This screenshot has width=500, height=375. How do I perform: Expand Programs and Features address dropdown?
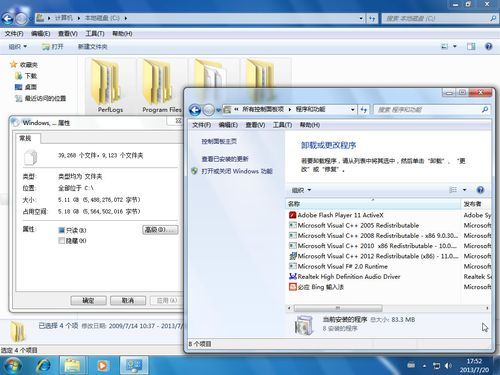(x=353, y=109)
